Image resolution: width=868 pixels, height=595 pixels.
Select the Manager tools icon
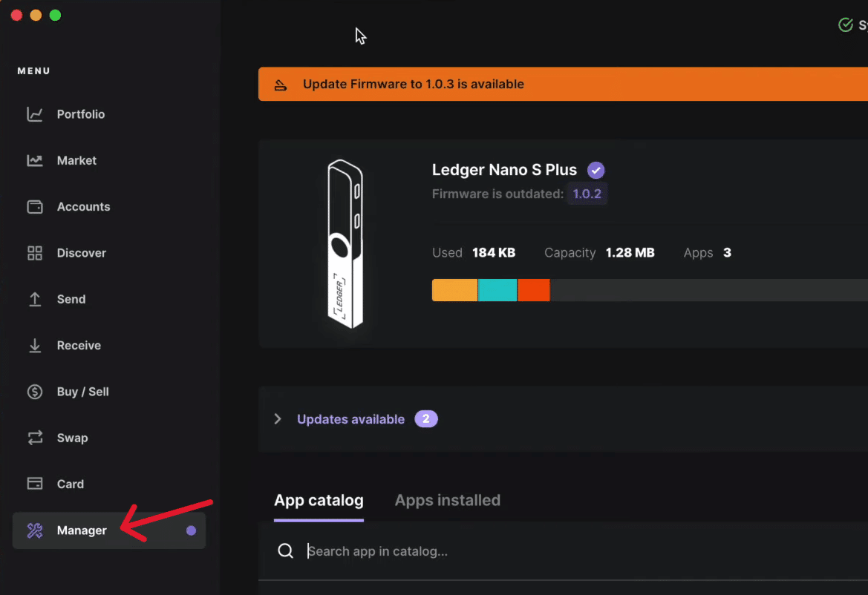(x=34, y=530)
